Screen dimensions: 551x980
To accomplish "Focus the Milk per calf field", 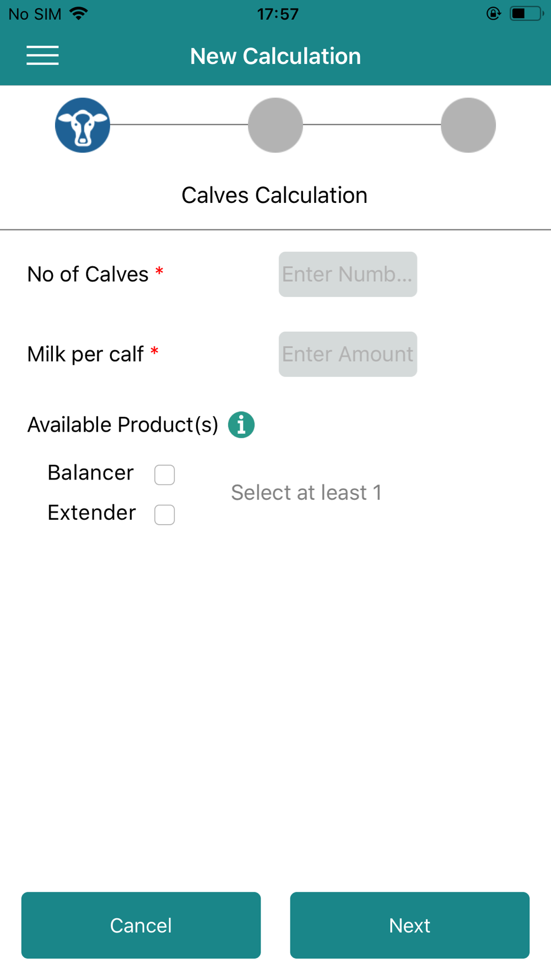I will (x=348, y=354).
